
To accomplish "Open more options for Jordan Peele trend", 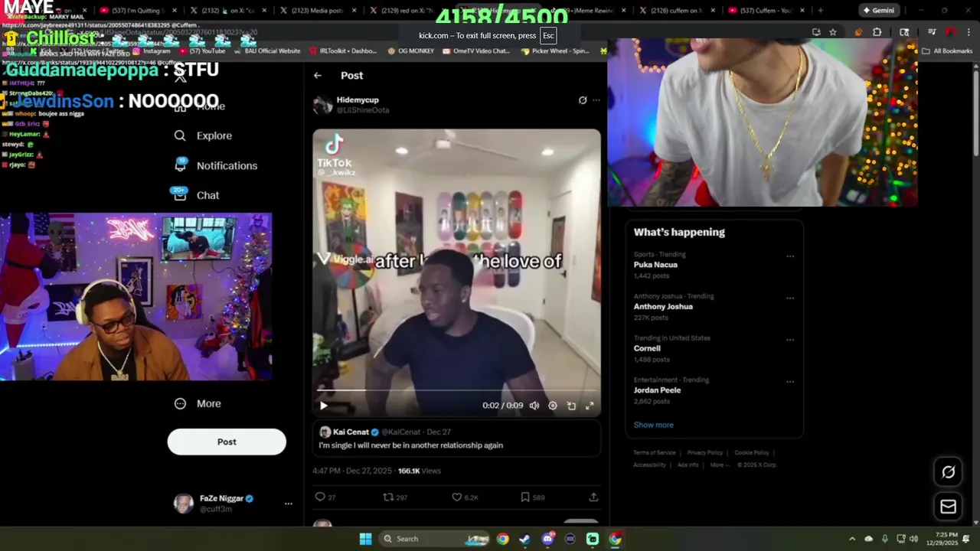I will click(x=790, y=382).
